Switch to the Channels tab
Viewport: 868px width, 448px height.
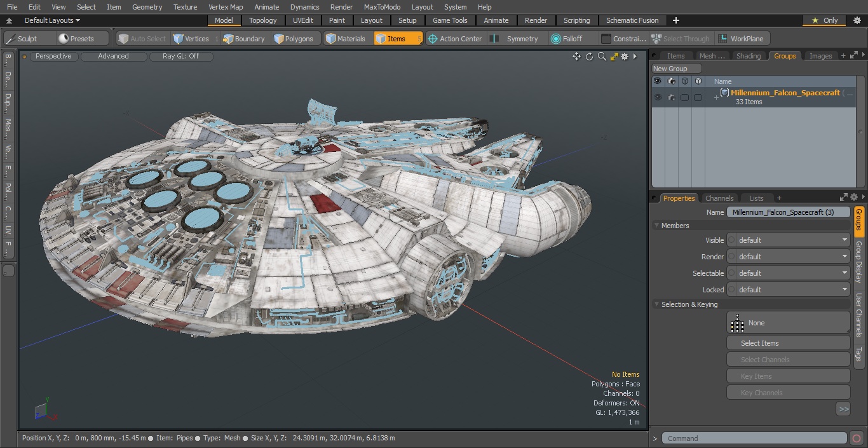pyautogui.click(x=719, y=198)
